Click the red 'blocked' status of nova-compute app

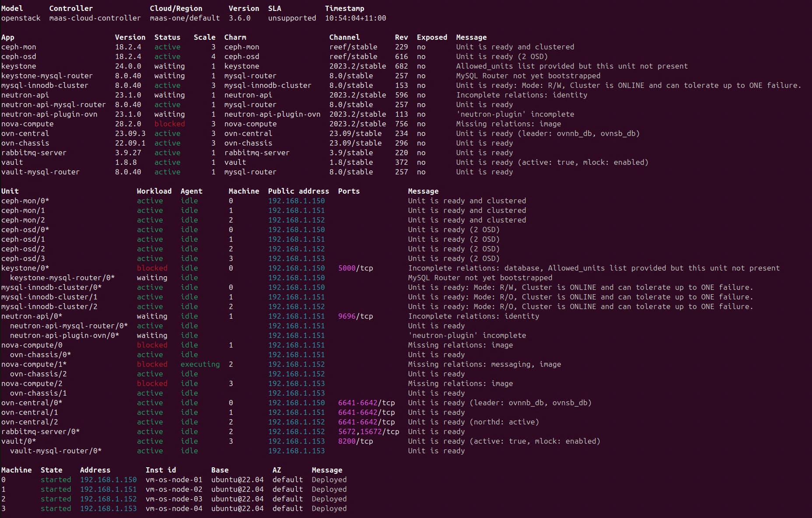[169, 124]
